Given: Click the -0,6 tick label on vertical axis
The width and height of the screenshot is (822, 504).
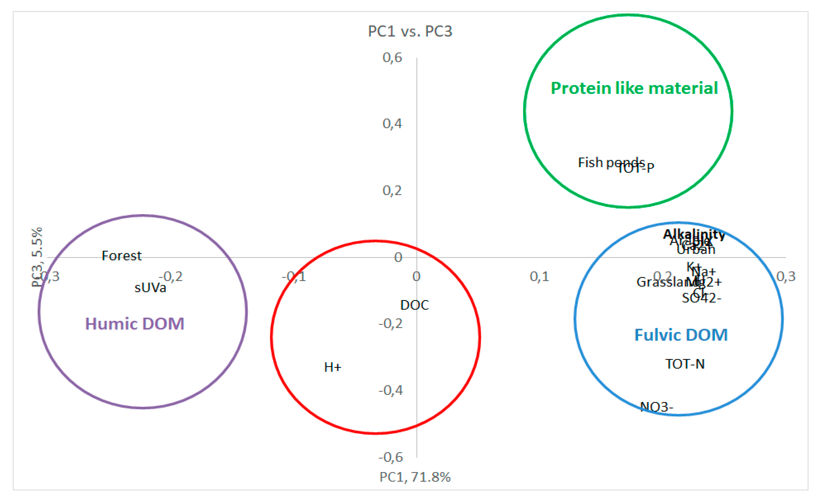Looking at the screenshot, I should coord(390,457).
